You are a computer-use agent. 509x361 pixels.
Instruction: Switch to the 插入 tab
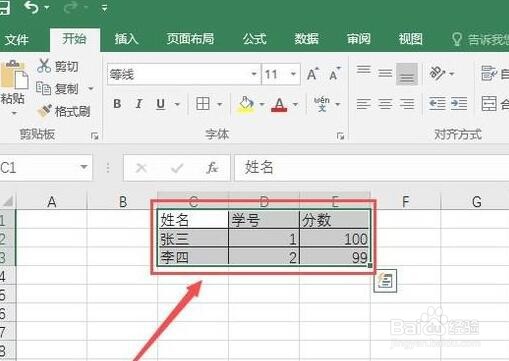pyautogui.click(x=126, y=39)
